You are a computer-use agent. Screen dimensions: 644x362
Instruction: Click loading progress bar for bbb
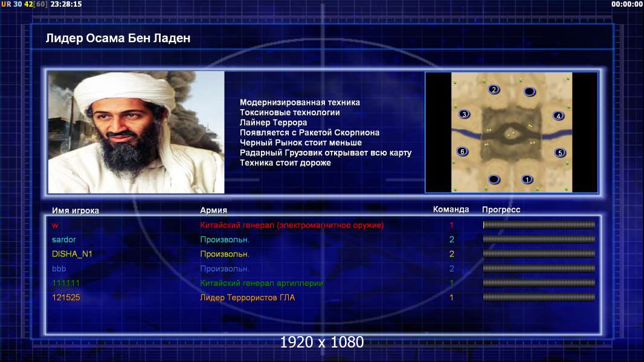(539, 268)
